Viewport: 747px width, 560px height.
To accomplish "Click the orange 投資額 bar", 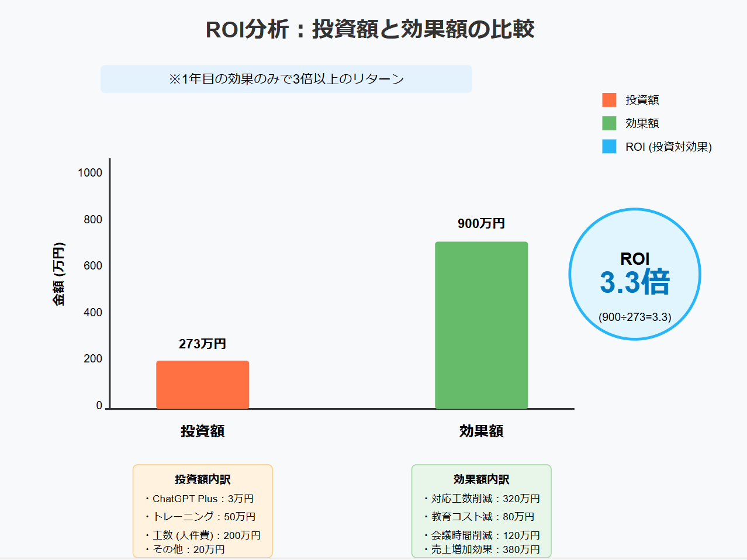I will click(x=202, y=385).
